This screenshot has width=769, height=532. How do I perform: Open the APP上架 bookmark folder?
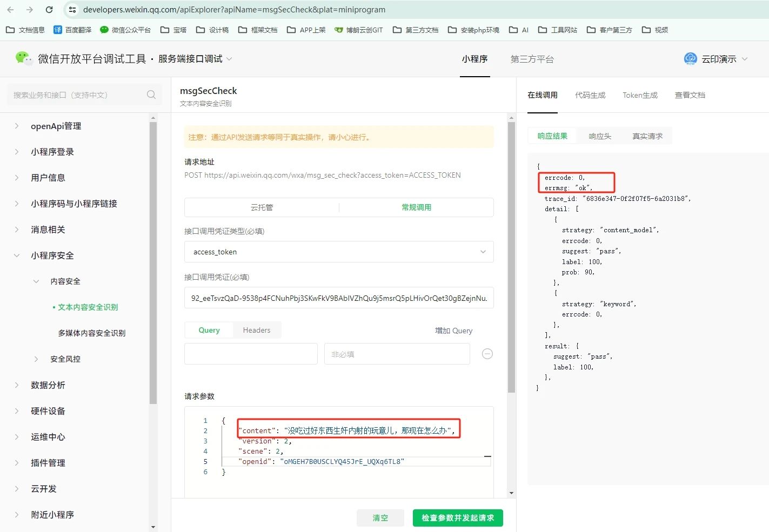tap(306, 30)
